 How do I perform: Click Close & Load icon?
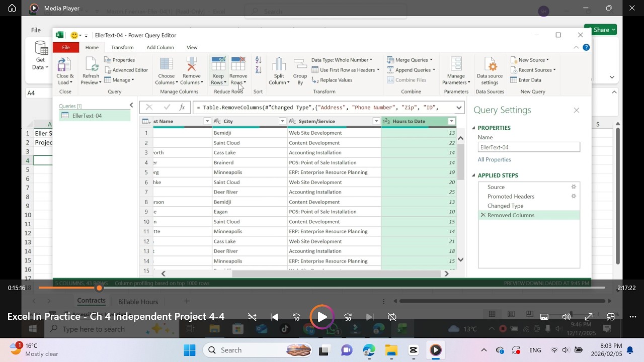pos(64,64)
